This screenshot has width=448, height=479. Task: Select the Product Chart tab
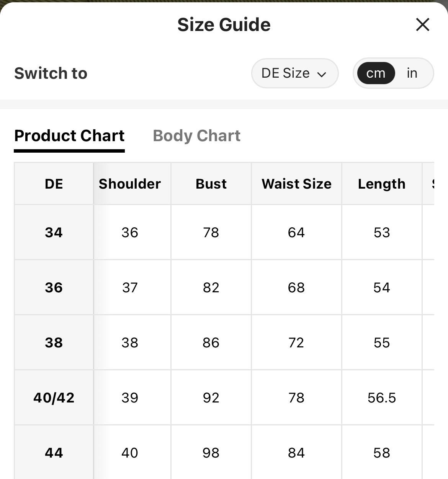(69, 136)
